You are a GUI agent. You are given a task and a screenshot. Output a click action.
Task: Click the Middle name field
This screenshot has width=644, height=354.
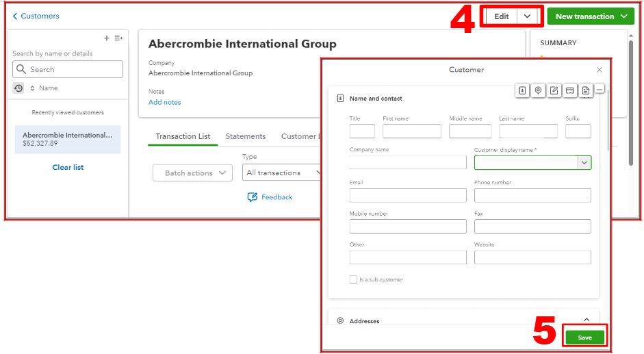[470, 131]
